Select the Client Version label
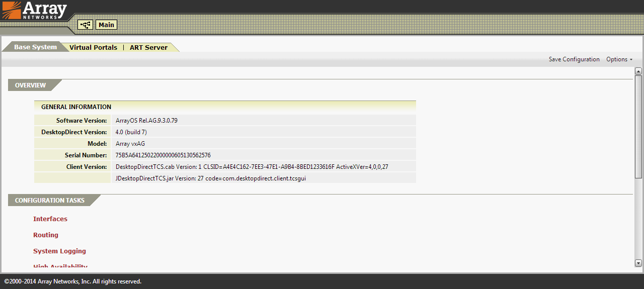Viewport: 644px width, 289px height. coord(87,167)
